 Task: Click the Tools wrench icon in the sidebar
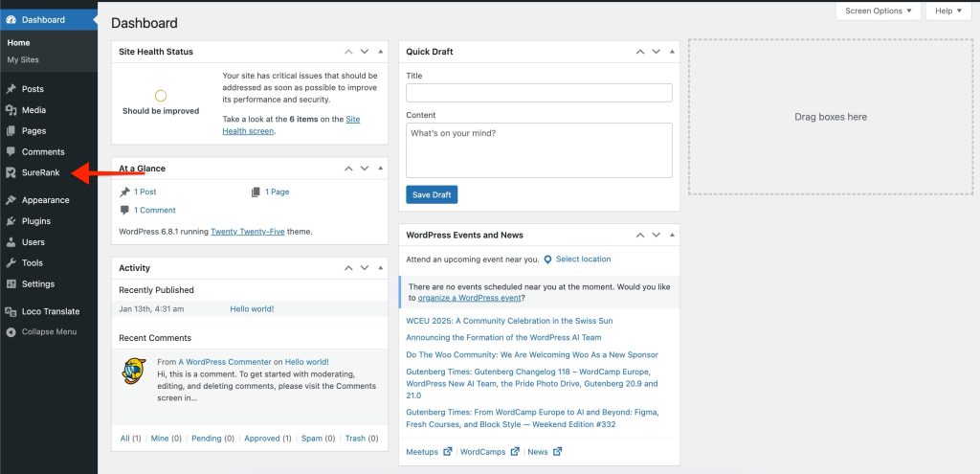coord(11,262)
